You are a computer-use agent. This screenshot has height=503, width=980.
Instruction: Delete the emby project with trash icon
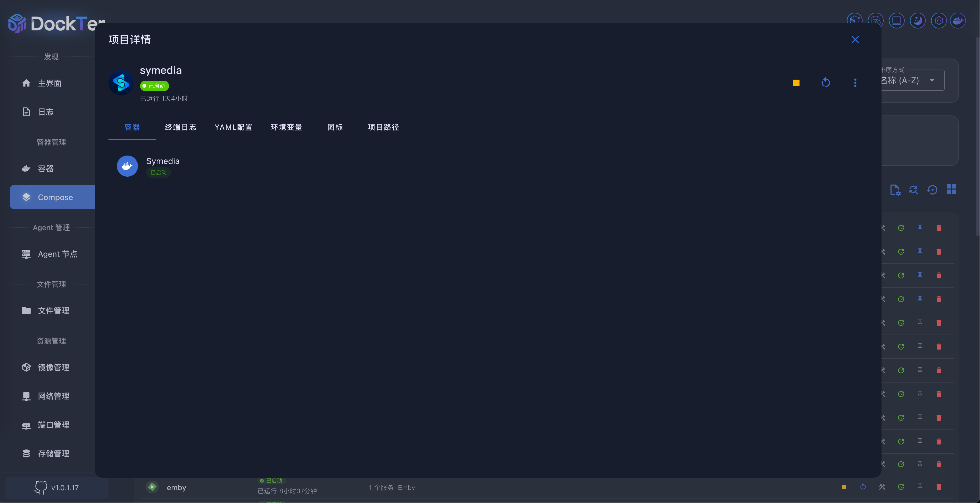point(939,487)
